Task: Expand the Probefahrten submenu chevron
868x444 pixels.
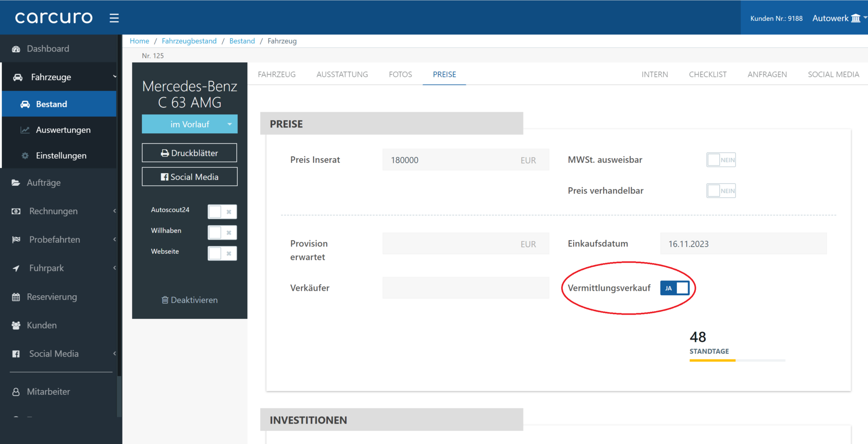Action: pyautogui.click(x=114, y=239)
